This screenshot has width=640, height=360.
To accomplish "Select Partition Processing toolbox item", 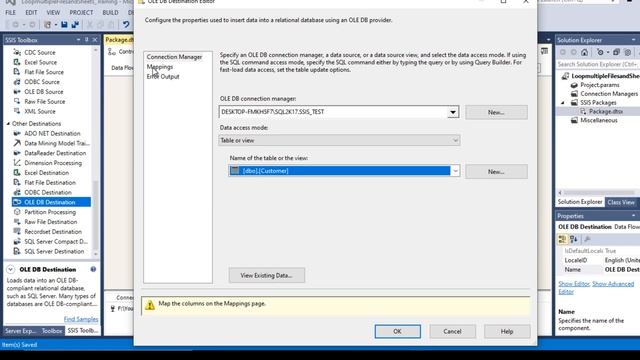I will tap(50, 212).
